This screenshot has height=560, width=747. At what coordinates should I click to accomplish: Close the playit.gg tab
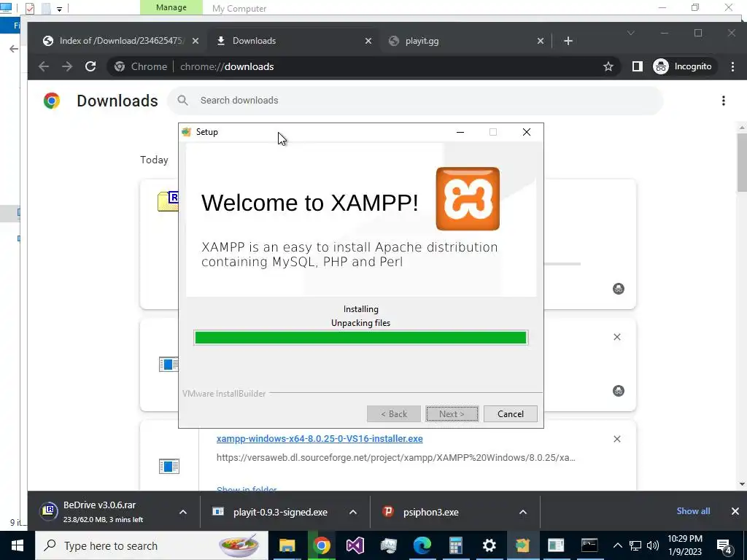click(x=541, y=41)
